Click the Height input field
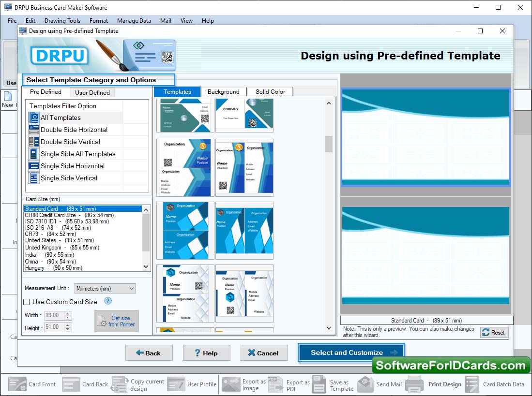Screen dimensions: 532x396 54,327
